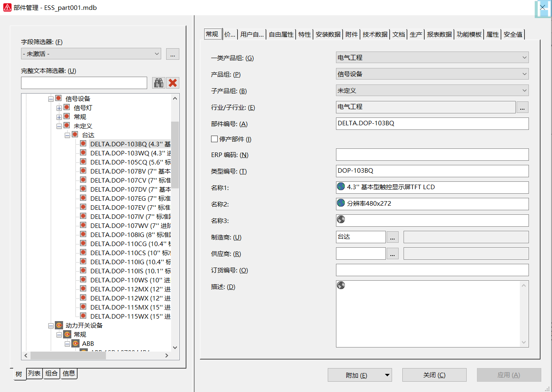Click the icon beside ABB tree node
Screen dimensions: 552x392
click(75, 343)
